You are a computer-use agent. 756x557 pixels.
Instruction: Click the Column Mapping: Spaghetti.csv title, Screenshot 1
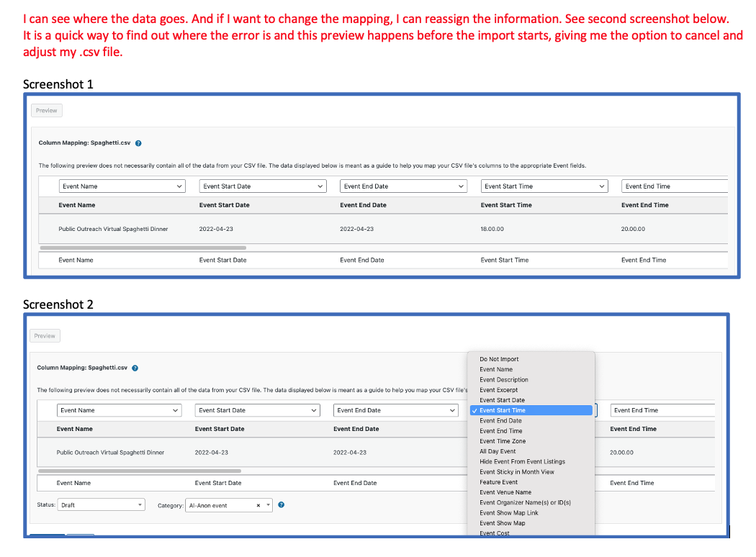coord(84,143)
